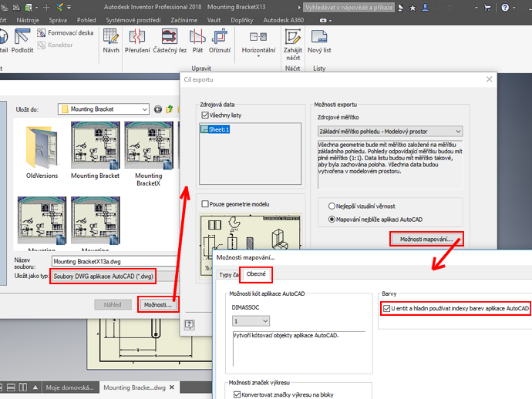Open the Návrh tool
The width and height of the screenshot is (532, 399).
tap(111, 41)
